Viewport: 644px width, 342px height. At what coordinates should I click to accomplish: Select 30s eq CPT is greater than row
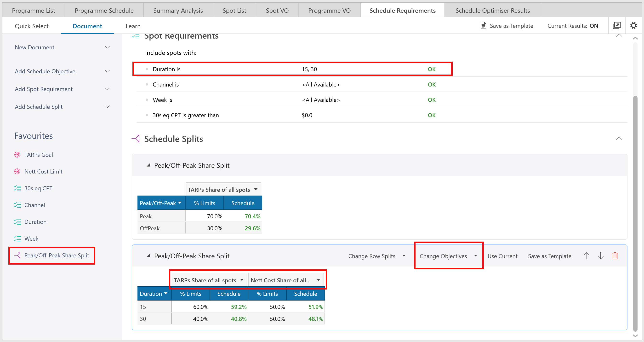[x=382, y=115]
